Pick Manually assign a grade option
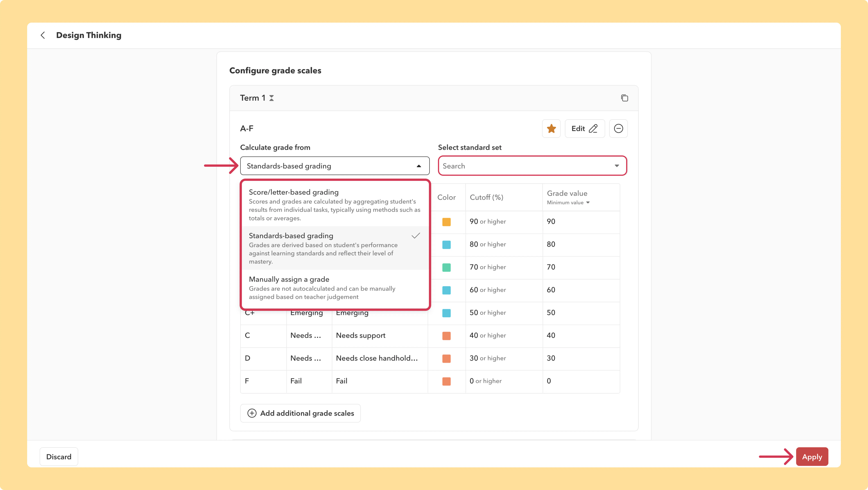 click(x=335, y=288)
